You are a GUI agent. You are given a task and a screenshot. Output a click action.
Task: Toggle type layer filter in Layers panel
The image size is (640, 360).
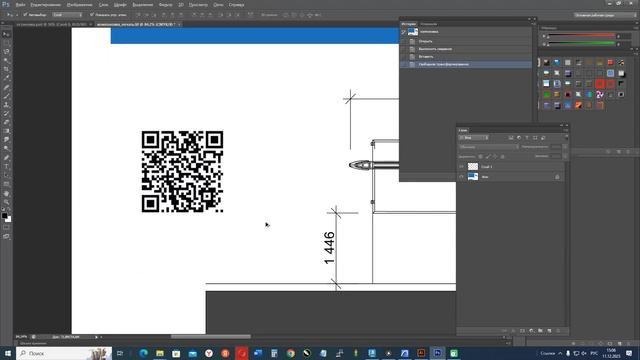tap(527, 138)
